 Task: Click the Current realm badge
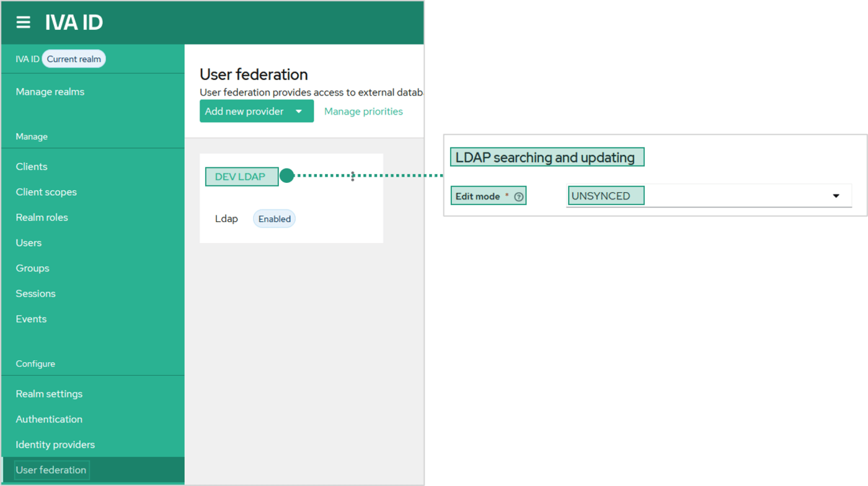pos(74,59)
